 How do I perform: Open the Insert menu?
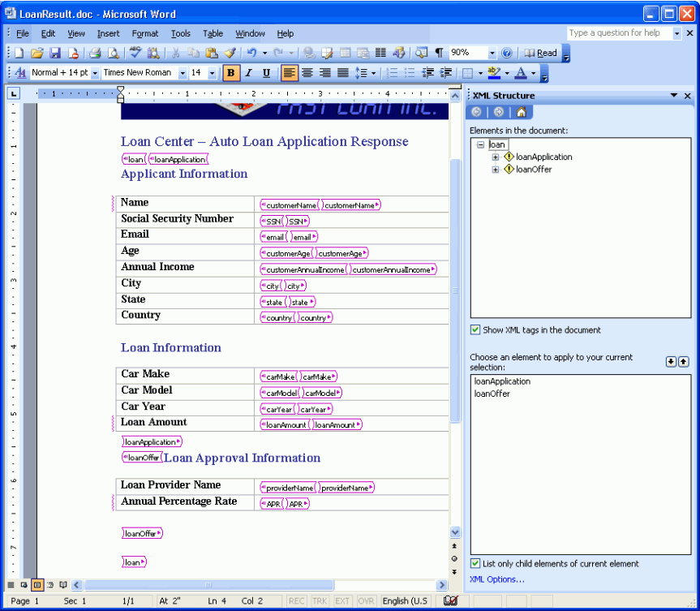tap(108, 33)
